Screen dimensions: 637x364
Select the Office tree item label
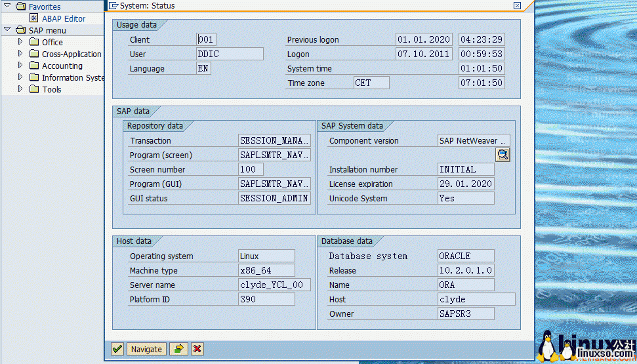[52, 42]
